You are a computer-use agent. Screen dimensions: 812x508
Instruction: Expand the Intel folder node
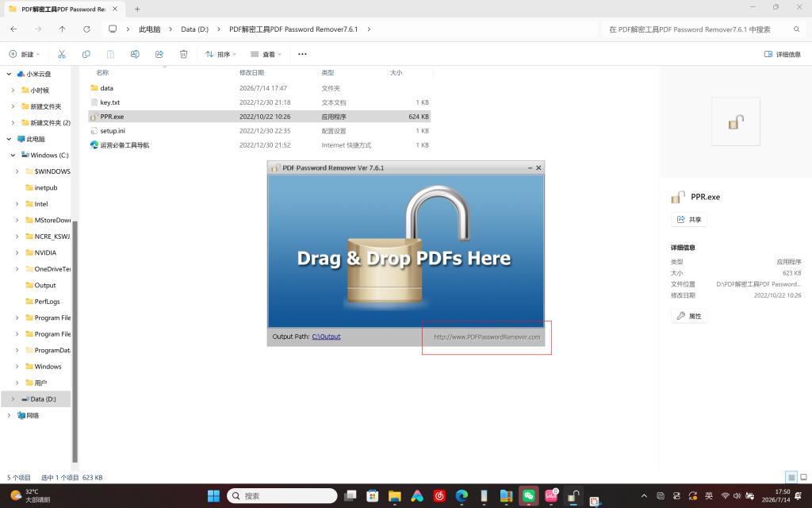[17, 204]
